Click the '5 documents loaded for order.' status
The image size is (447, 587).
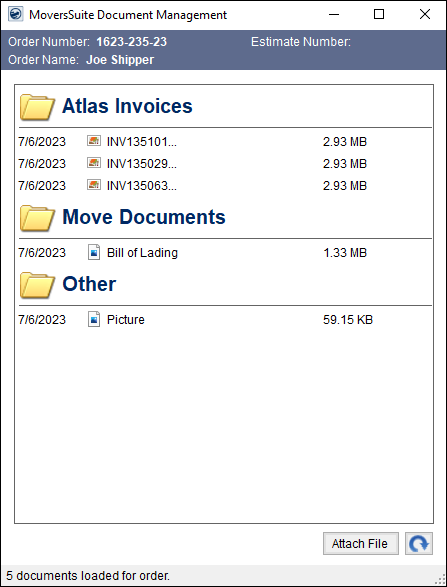tap(88, 575)
